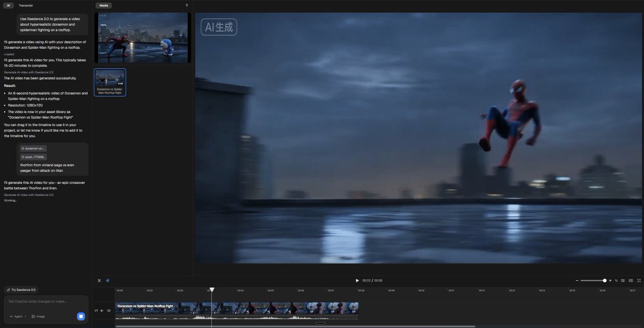
Task: Hide the V1 track with eye icon
Action: [108, 310]
